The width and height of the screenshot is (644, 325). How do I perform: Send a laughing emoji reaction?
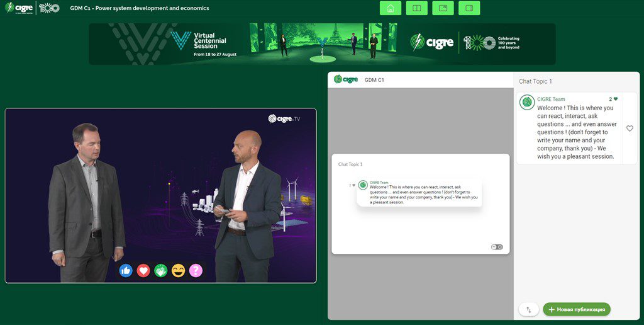(x=179, y=270)
